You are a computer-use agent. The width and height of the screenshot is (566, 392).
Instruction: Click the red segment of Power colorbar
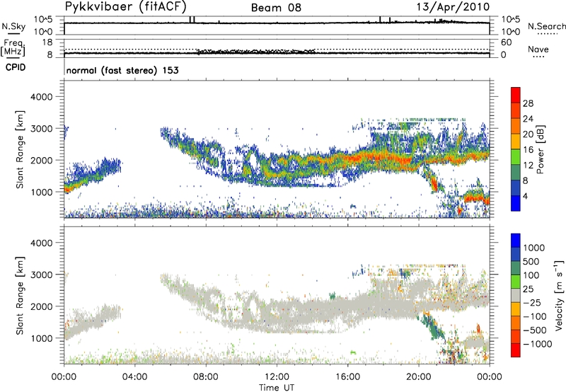[x=516, y=96]
